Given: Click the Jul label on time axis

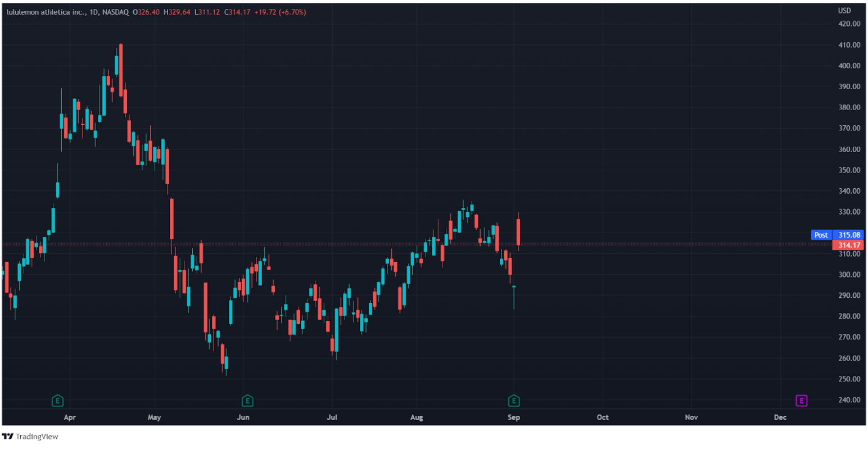Looking at the screenshot, I should pyautogui.click(x=332, y=417).
